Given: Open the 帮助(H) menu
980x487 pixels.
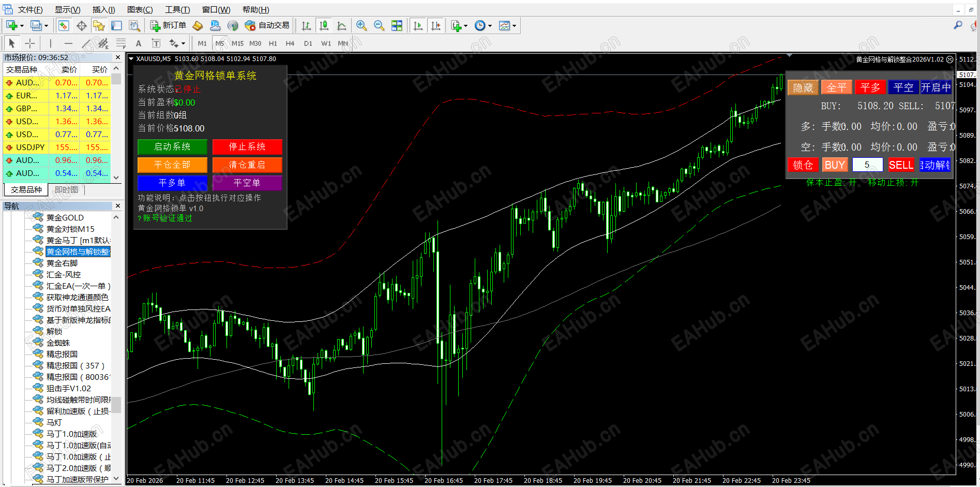Looking at the screenshot, I should click(x=255, y=10).
